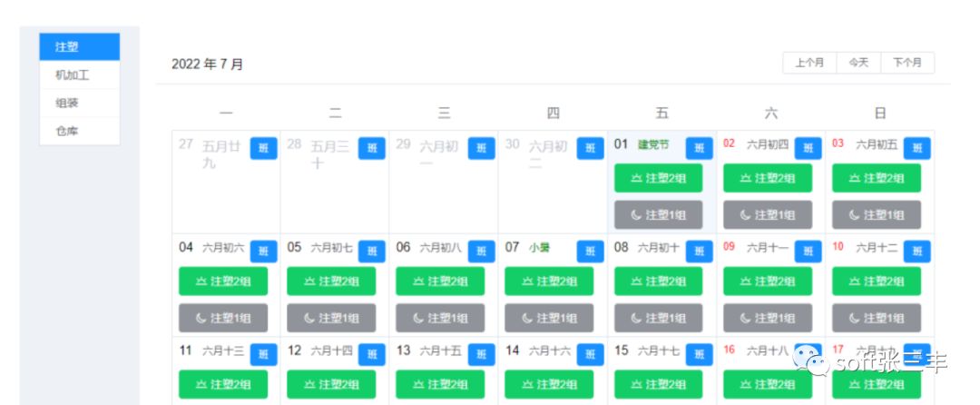The width and height of the screenshot is (980, 405).
Task: Advance to next month with 下个月
Action: pyautogui.click(x=907, y=63)
